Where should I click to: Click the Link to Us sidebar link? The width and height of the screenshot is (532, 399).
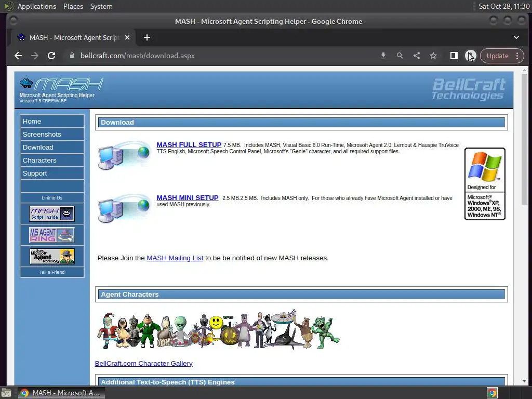coord(52,198)
